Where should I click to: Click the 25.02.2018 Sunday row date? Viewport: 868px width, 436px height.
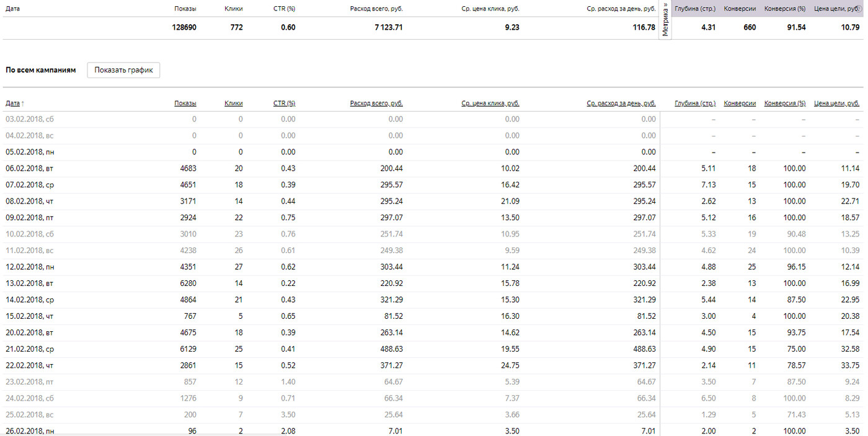pos(29,415)
